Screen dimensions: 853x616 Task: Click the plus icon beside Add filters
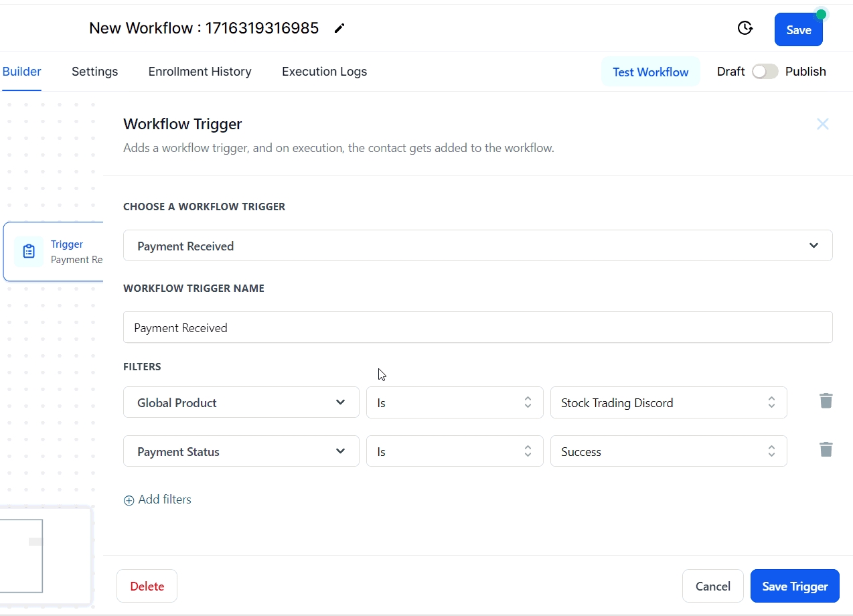pyautogui.click(x=129, y=500)
